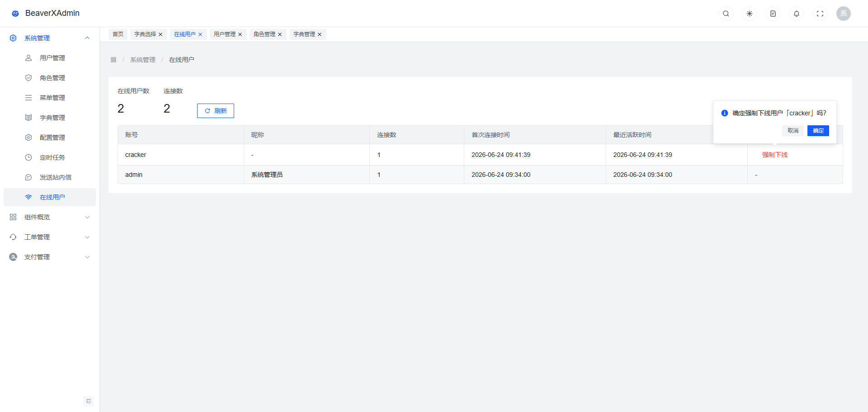Toggle fullscreen mode icon
This screenshot has width=868, height=412.
[x=820, y=14]
